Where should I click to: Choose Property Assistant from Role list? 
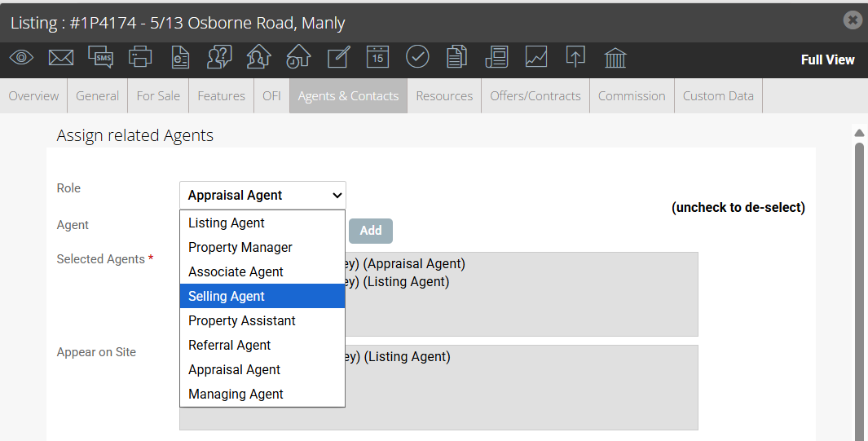(262, 320)
